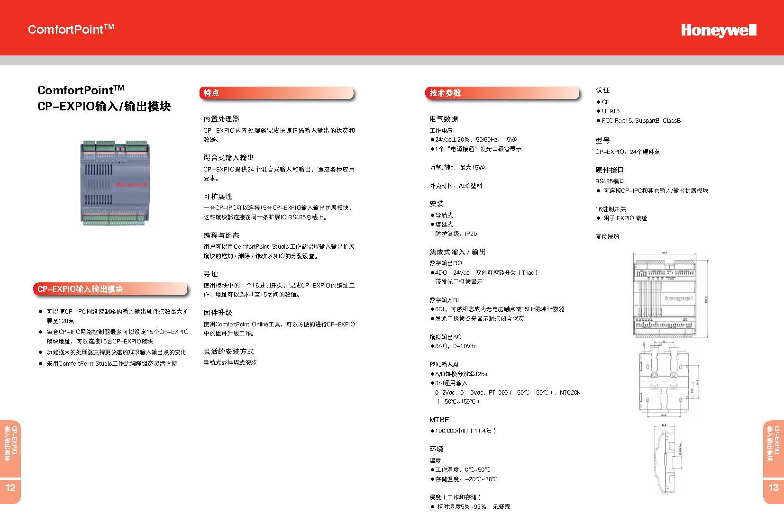Click the '寻址' subheading

point(210,274)
